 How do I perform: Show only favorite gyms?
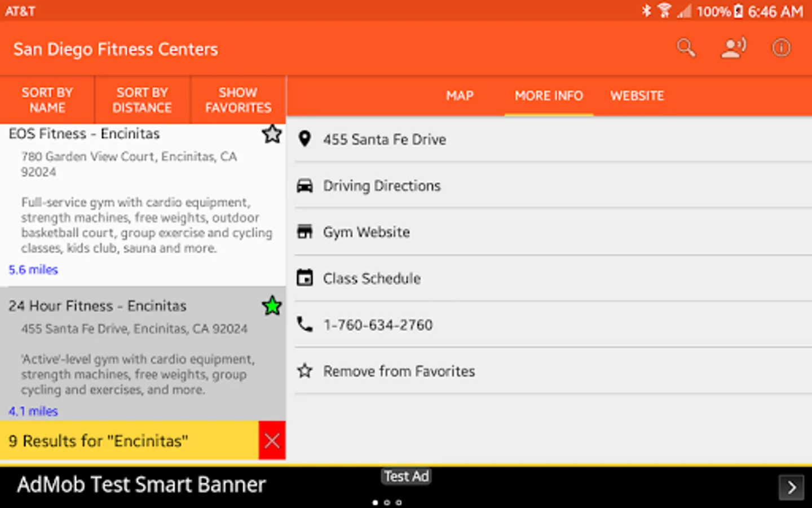(238, 100)
